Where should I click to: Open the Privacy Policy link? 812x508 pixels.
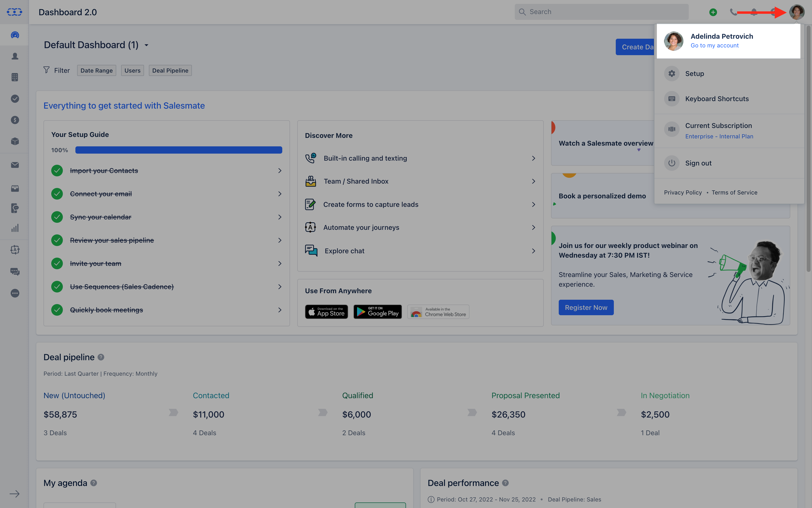[x=683, y=193]
